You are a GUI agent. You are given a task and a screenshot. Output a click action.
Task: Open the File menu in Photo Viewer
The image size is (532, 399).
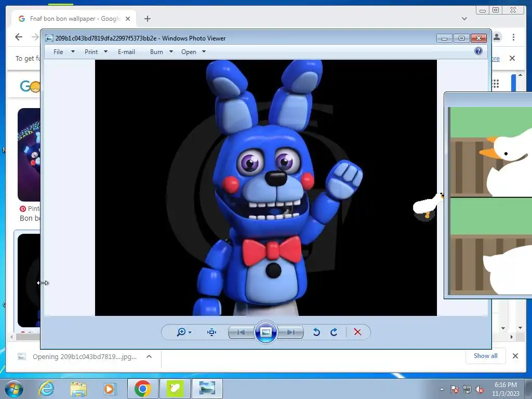click(x=58, y=52)
